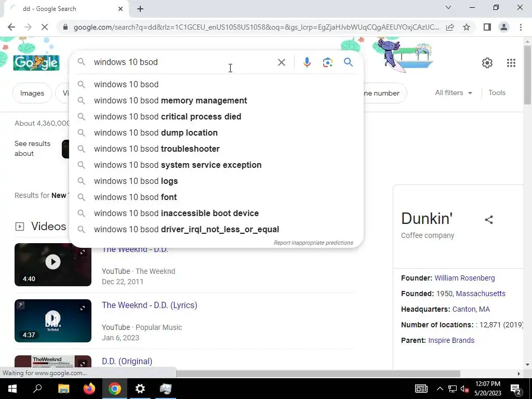Image resolution: width=532 pixels, height=399 pixels.
Task: Click the network tray icon
Action: [x=453, y=389]
